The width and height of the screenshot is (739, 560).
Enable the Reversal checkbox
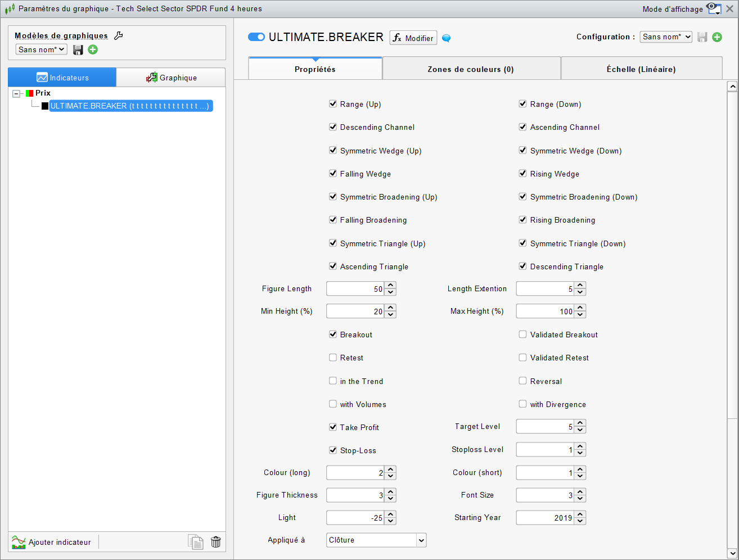(x=522, y=381)
